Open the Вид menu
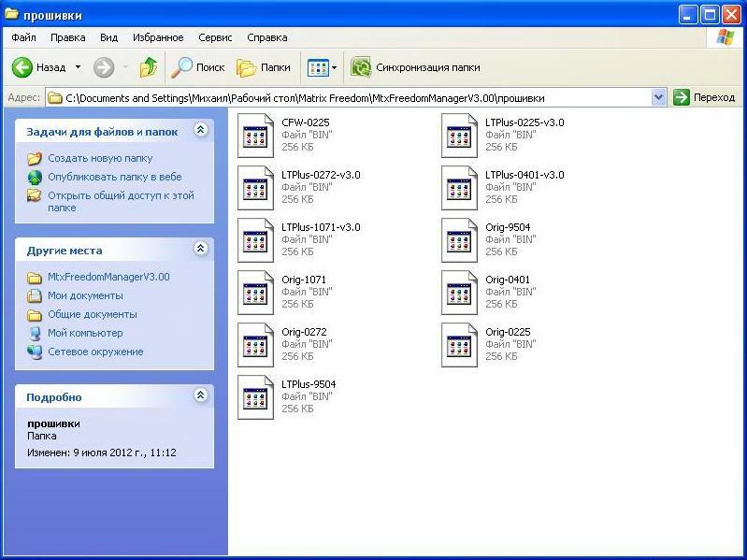The width and height of the screenshot is (747, 560). coord(109,37)
